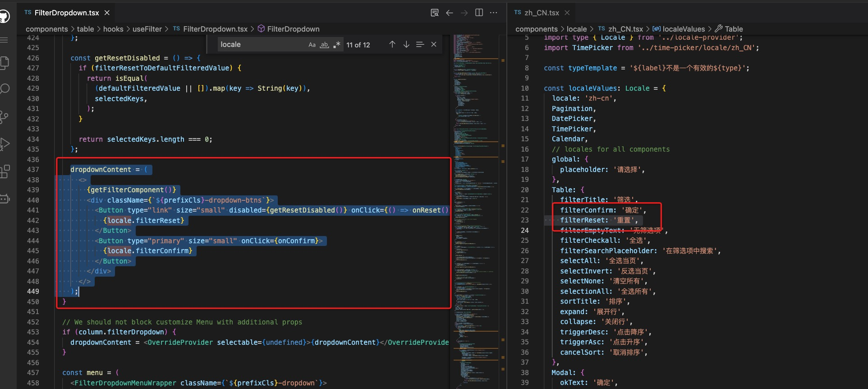Viewport: 868px width, 389px height.
Task: Click 'filterSearchPlaceholder' on line 26
Action: click(x=606, y=251)
